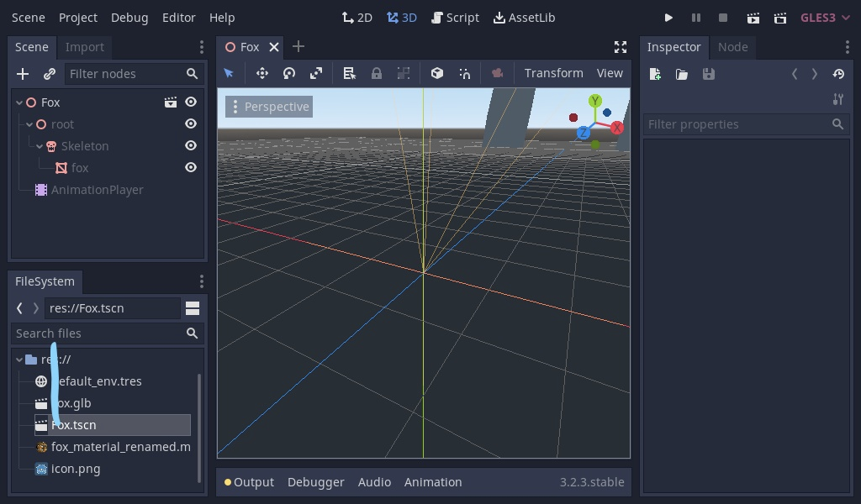Select AnimationPlayer node in tree
Image resolution: width=861 pixels, height=504 pixels.
[97, 190]
